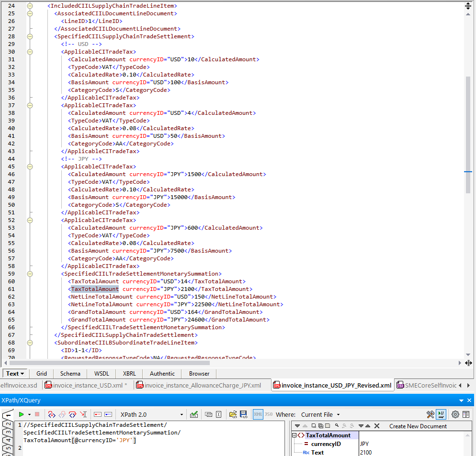This screenshot has width=476, height=456.
Task: Open the XPath 2.0 version dropdown
Action: 151,414
